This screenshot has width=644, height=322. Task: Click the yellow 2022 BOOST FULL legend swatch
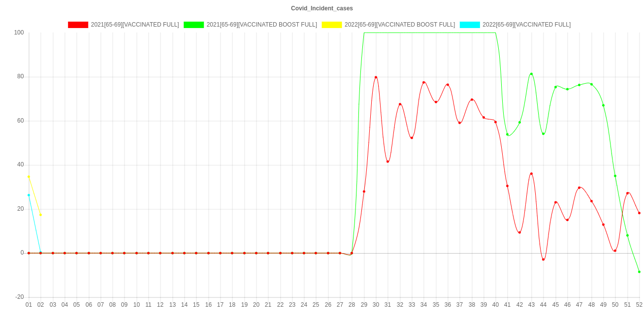331,25
